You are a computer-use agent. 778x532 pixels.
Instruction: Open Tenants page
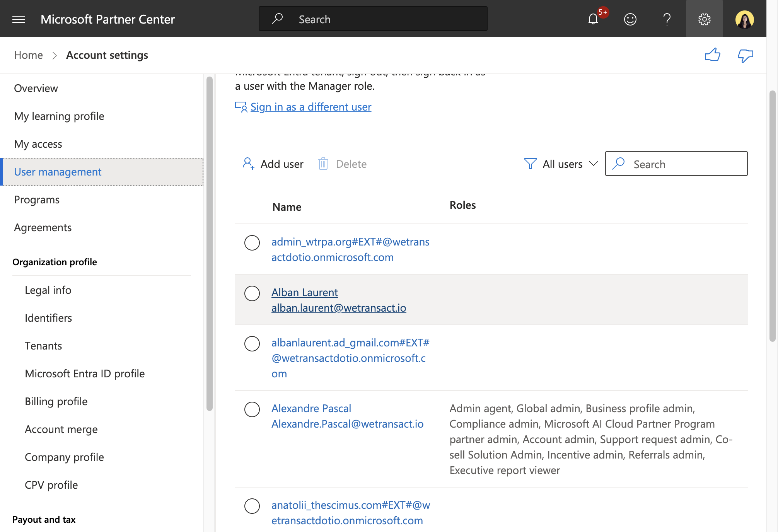point(43,346)
